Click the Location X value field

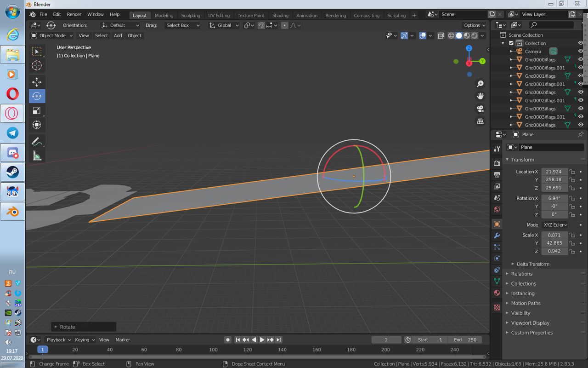(554, 172)
